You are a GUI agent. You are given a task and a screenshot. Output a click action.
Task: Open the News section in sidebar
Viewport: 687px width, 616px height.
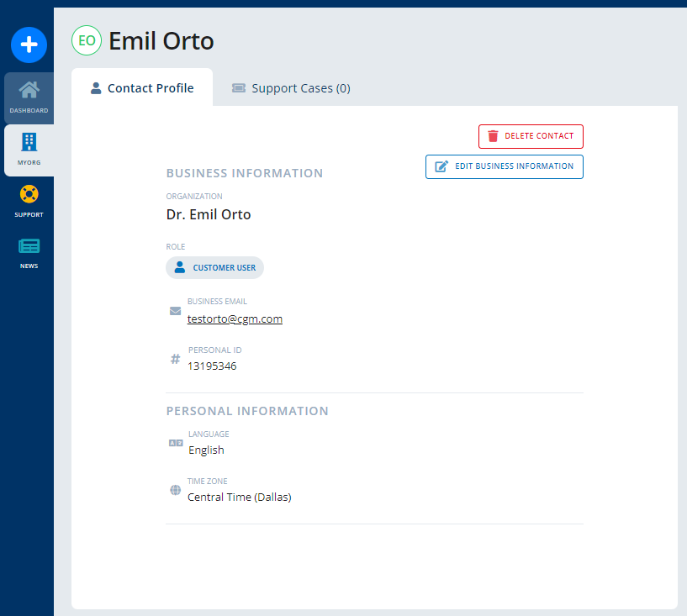click(28, 250)
